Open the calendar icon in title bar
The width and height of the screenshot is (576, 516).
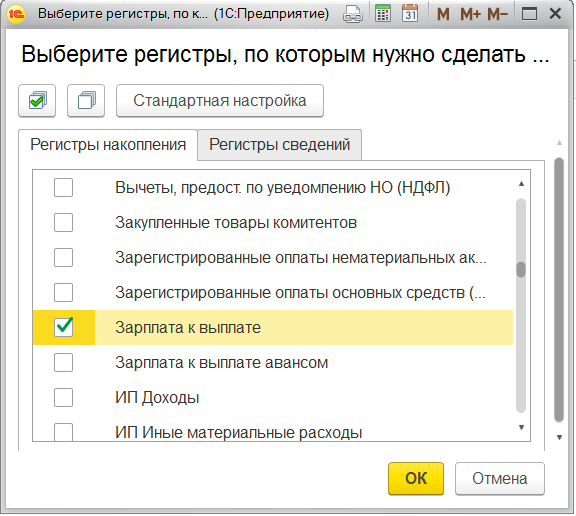click(x=410, y=14)
